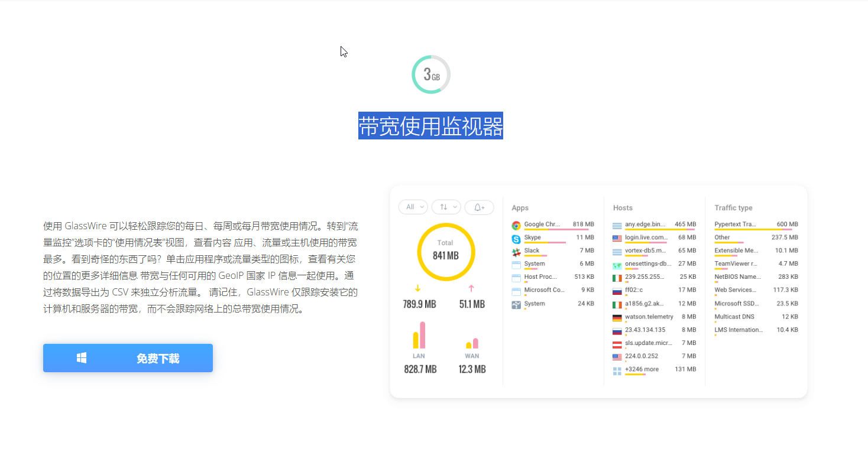
Task: Click the Google Chrome app icon
Action: pyautogui.click(x=516, y=225)
